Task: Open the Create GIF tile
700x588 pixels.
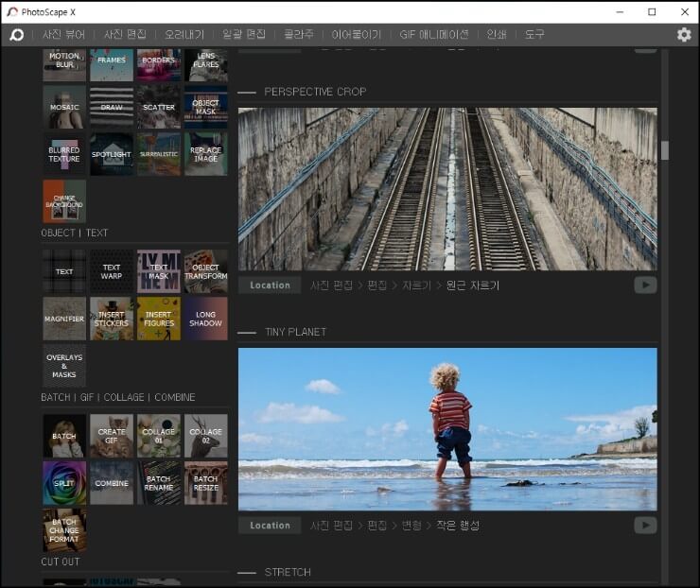Action: click(112, 436)
